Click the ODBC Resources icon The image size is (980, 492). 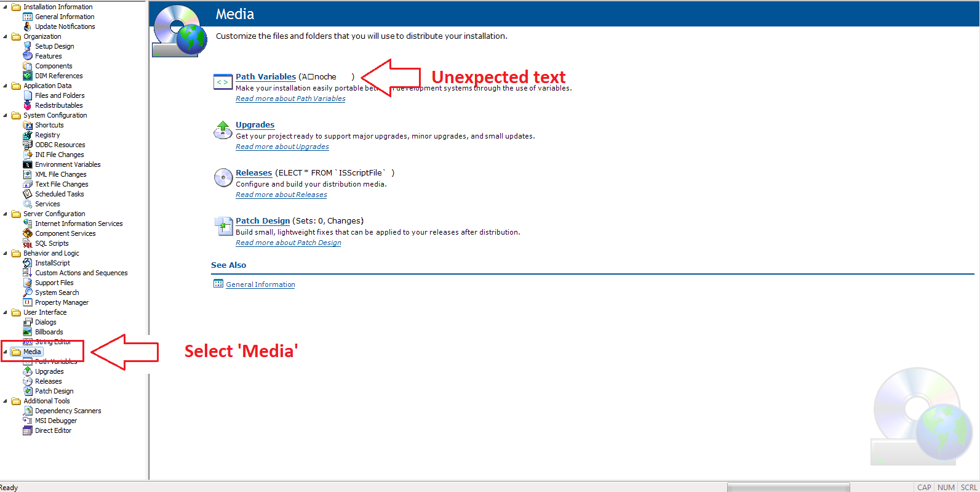(28, 145)
